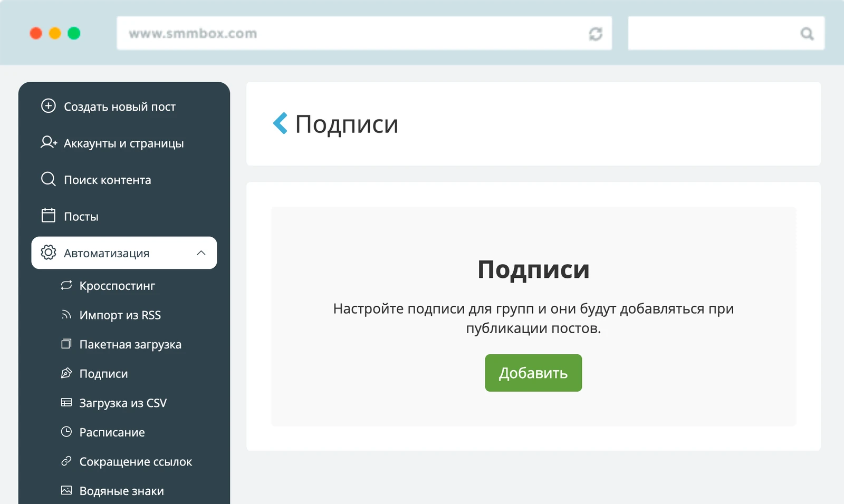Viewport: 844px width, 504px height.
Task: Click the gear icon next to Автоматизация
Action: tap(49, 253)
